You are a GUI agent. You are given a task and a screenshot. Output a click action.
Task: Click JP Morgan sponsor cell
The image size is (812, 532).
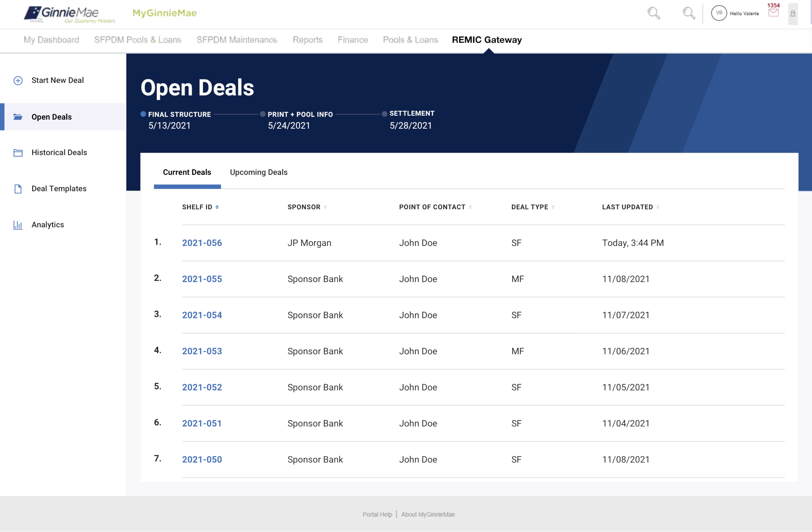click(x=310, y=243)
